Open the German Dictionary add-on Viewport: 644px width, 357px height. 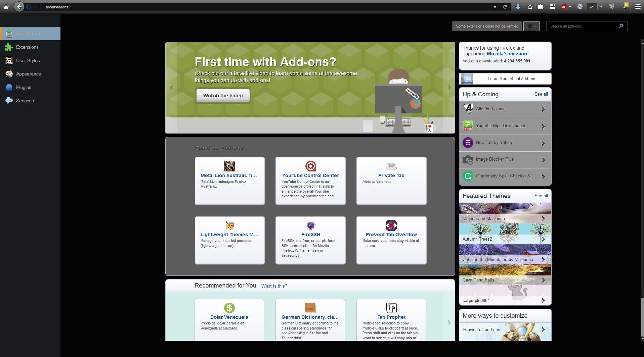point(310,320)
